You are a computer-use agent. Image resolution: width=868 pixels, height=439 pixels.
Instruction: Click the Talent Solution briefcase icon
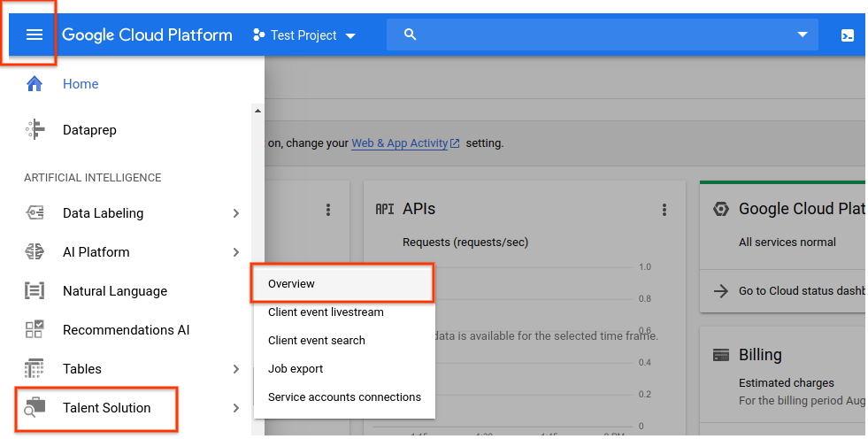tap(35, 408)
